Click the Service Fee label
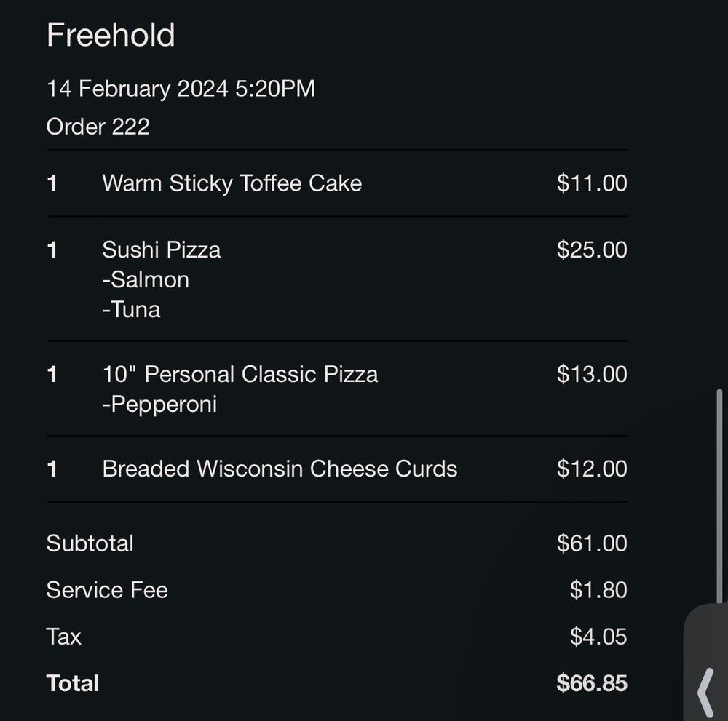This screenshot has height=721, width=728. tap(107, 589)
